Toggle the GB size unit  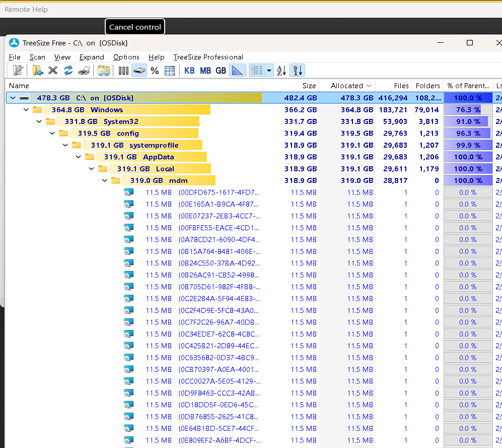221,71
